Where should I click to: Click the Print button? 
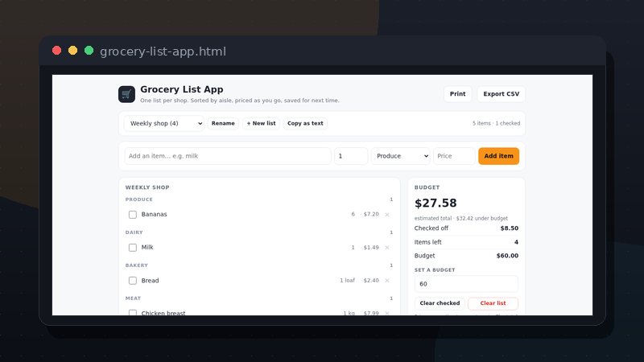pyautogui.click(x=457, y=94)
